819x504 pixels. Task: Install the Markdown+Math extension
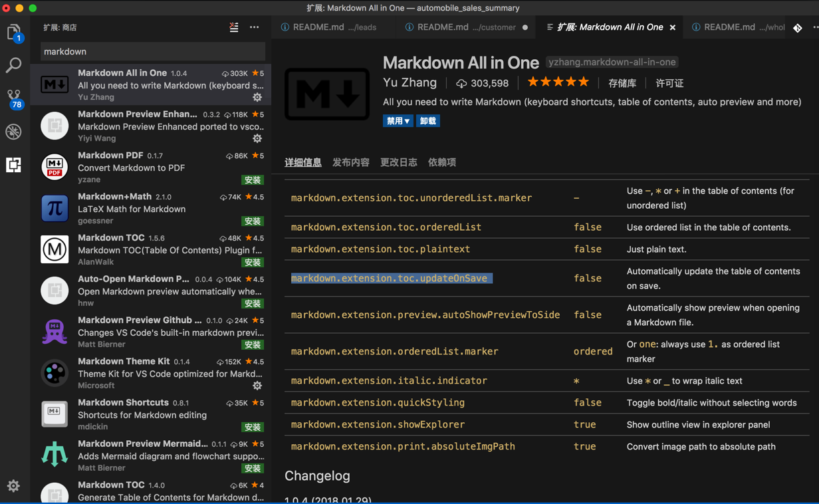pyautogui.click(x=252, y=221)
